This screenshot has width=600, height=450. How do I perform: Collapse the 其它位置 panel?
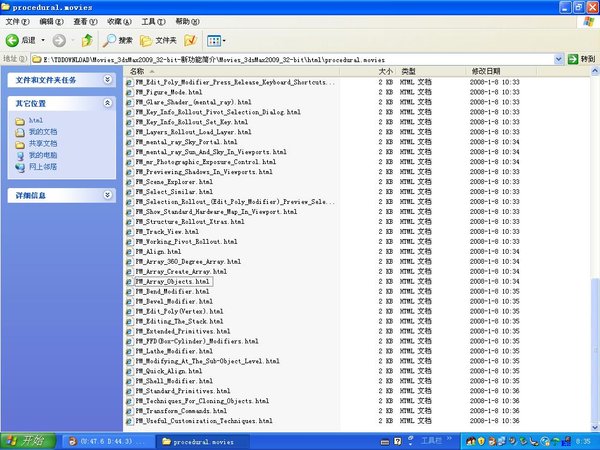click(107, 103)
